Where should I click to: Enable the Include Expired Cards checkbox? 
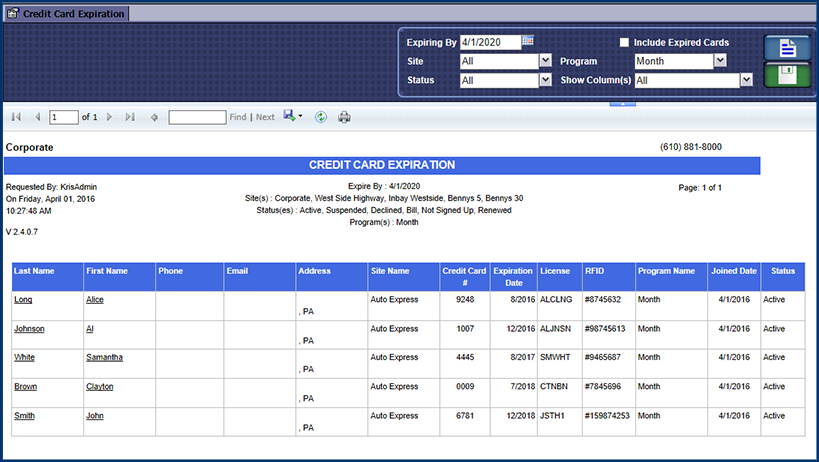(x=624, y=43)
